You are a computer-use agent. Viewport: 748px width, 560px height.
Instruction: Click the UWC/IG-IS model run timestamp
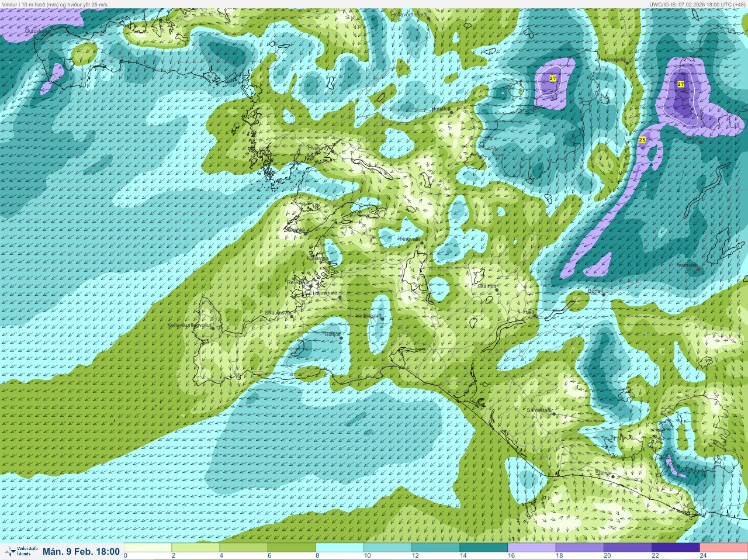tap(697, 4)
